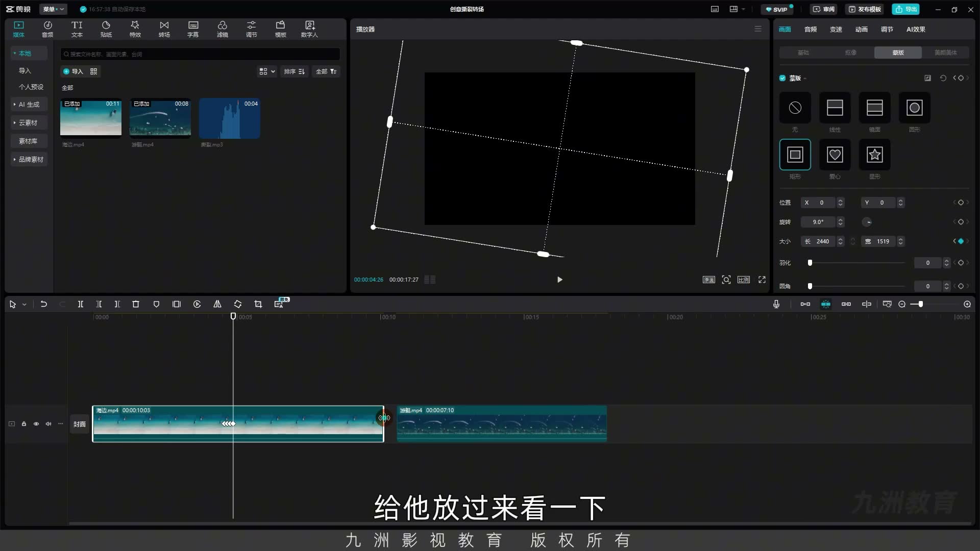Viewport: 980px width, 551px height.
Task: Choose the None (无) mask option
Action: [x=795, y=108]
